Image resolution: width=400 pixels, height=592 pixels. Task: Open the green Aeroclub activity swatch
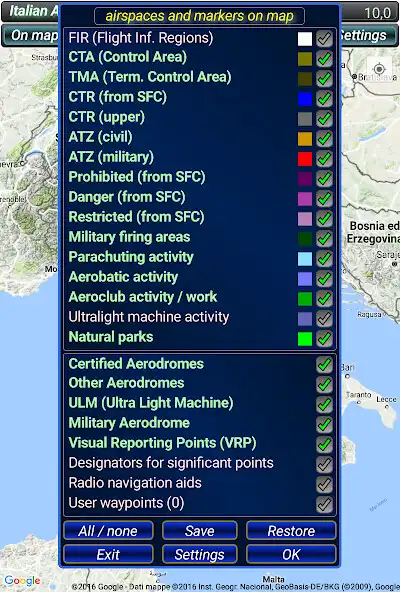click(305, 299)
